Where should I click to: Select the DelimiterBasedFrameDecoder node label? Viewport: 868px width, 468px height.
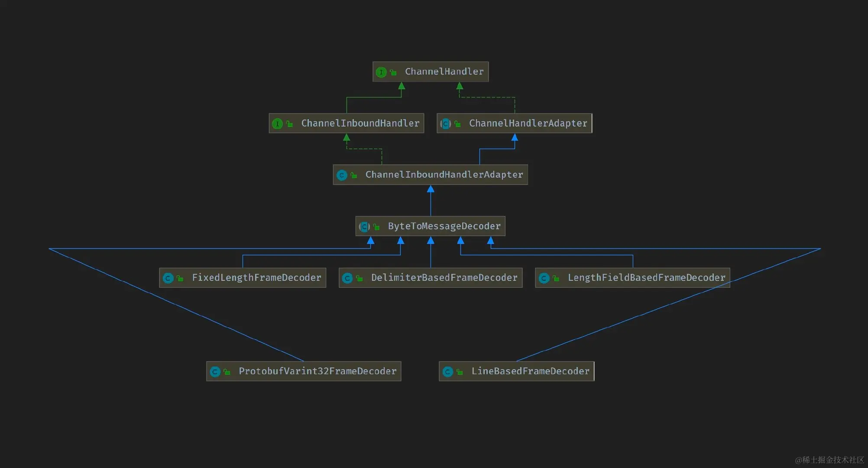pyautogui.click(x=444, y=278)
